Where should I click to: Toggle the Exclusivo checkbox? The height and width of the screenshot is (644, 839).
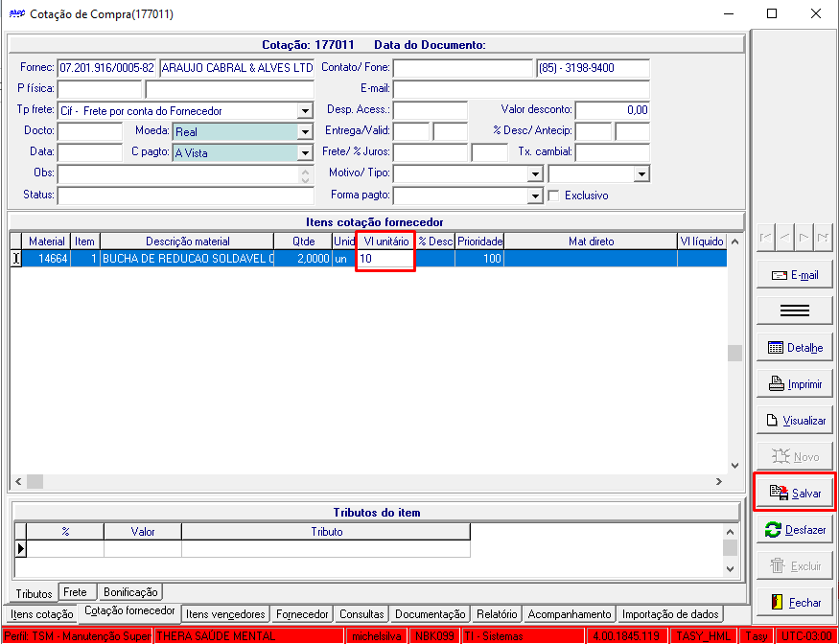(x=554, y=195)
